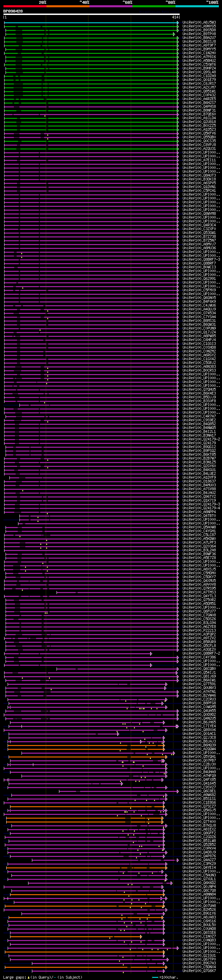Image resolution: width=222 pixels, height=980 pixels.
Task: Select the UniRef100_Q24179-4 hit
Action: pos(201,508)
